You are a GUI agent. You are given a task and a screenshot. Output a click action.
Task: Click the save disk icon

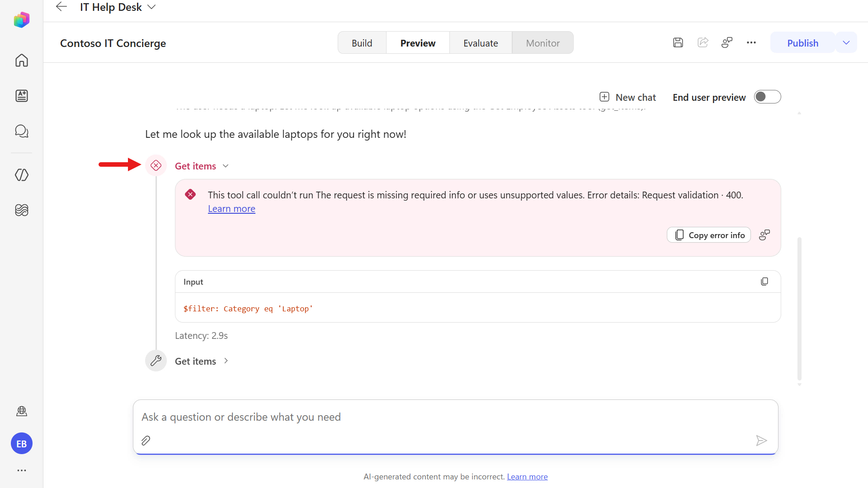(678, 43)
